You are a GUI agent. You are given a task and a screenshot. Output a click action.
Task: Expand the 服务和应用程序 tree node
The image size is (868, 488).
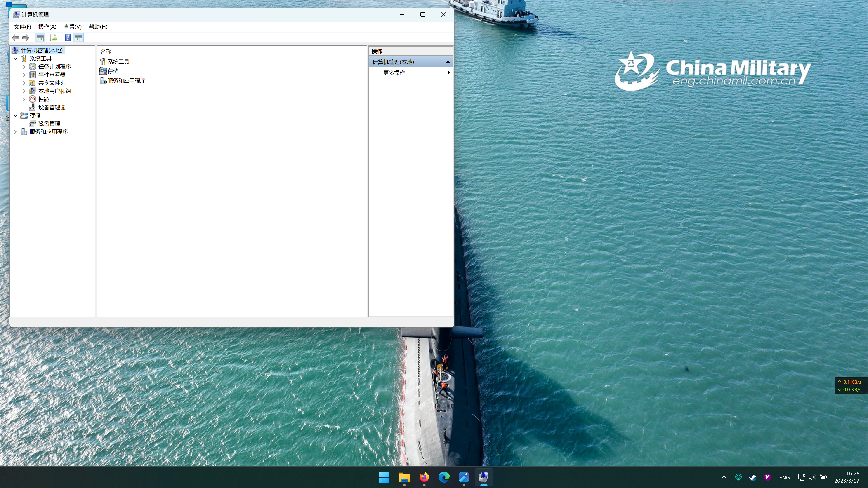16,132
